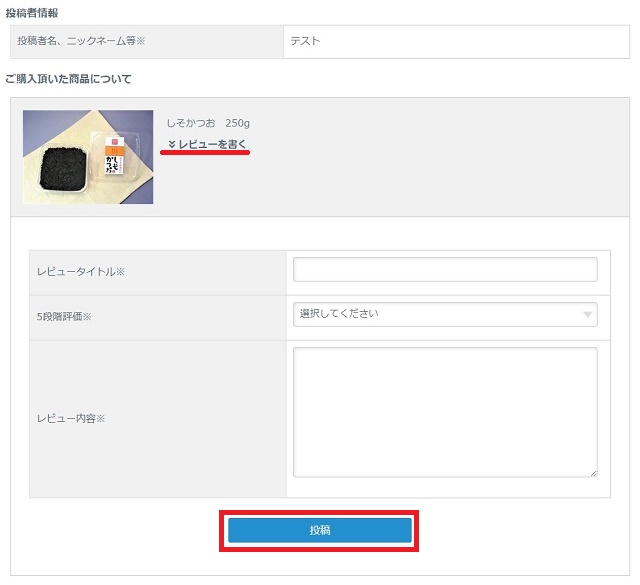Click the 投稿者情報 heading
Image resolution: width=640 pixels, height=585 pixels.
[x=31, y=12]
